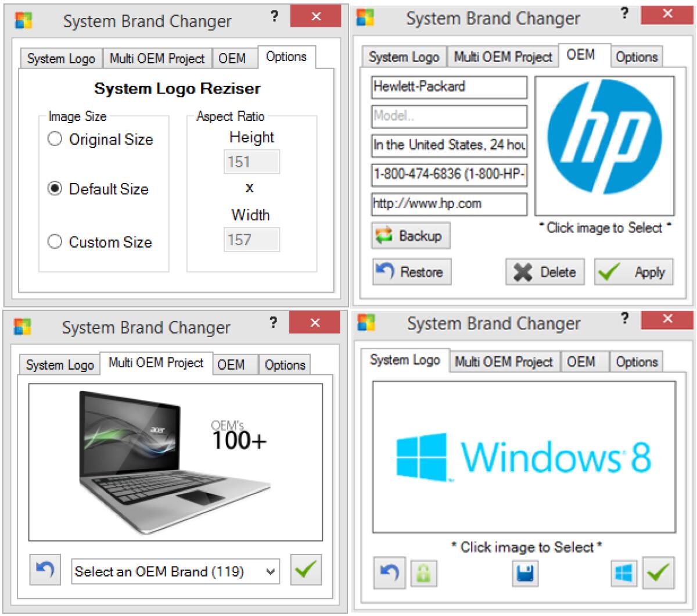Viewport: 697px width, 616px height.
Task: Click the Backup button on the OEM tab
Action: 410,235
